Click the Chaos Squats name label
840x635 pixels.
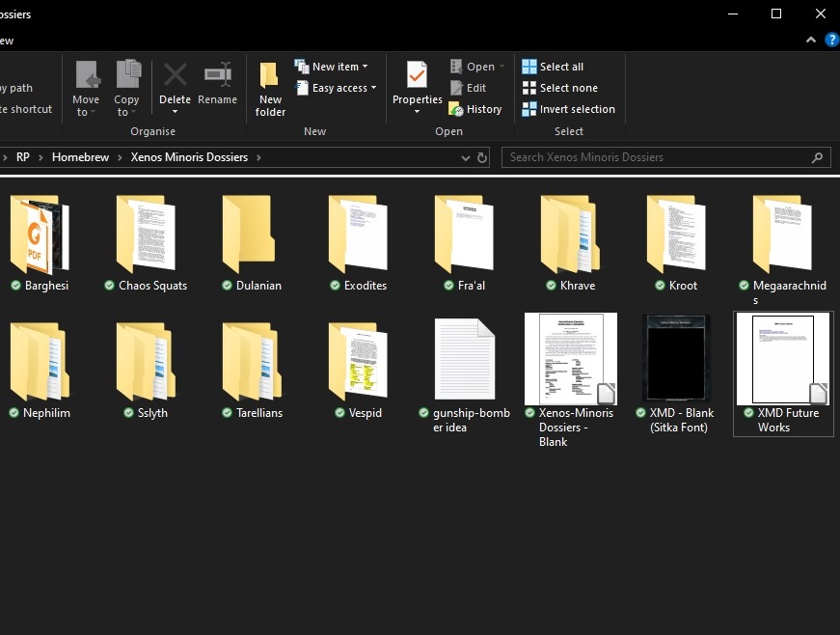tap(152, 286)
